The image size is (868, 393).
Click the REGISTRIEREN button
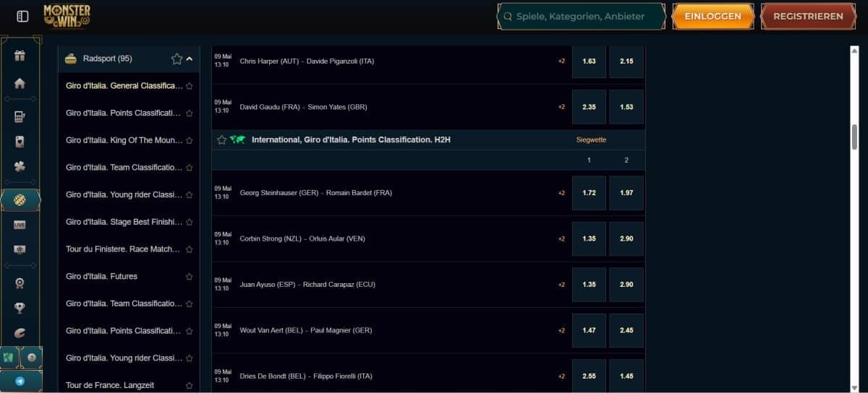click(x=808, y=16)
